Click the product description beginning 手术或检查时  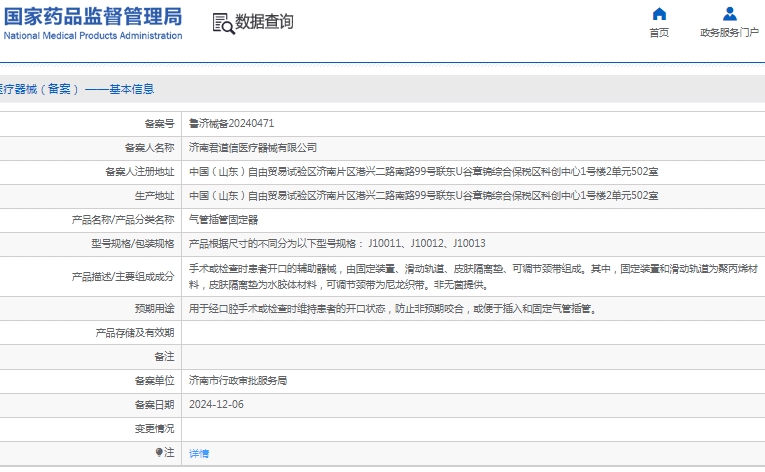(473, 277)
